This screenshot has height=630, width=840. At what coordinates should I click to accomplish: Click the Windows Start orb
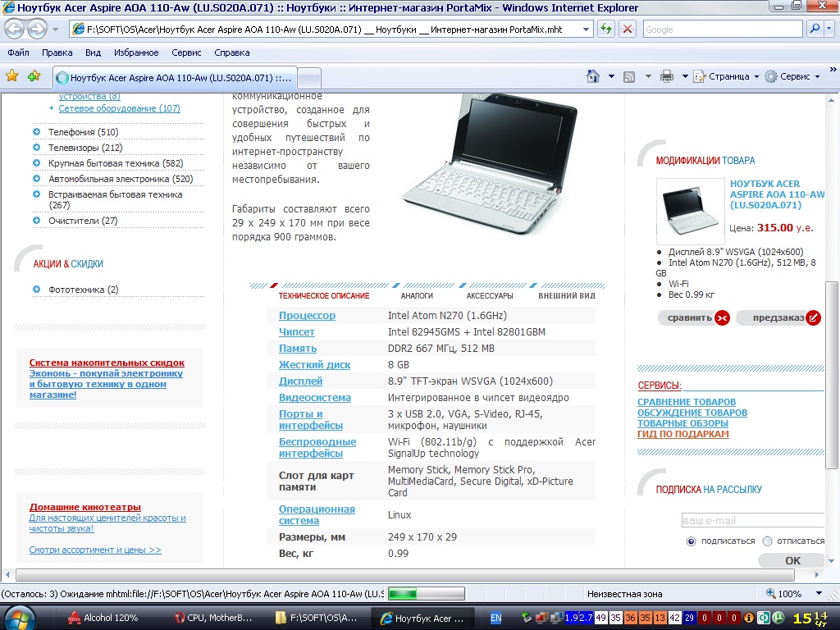20,619
